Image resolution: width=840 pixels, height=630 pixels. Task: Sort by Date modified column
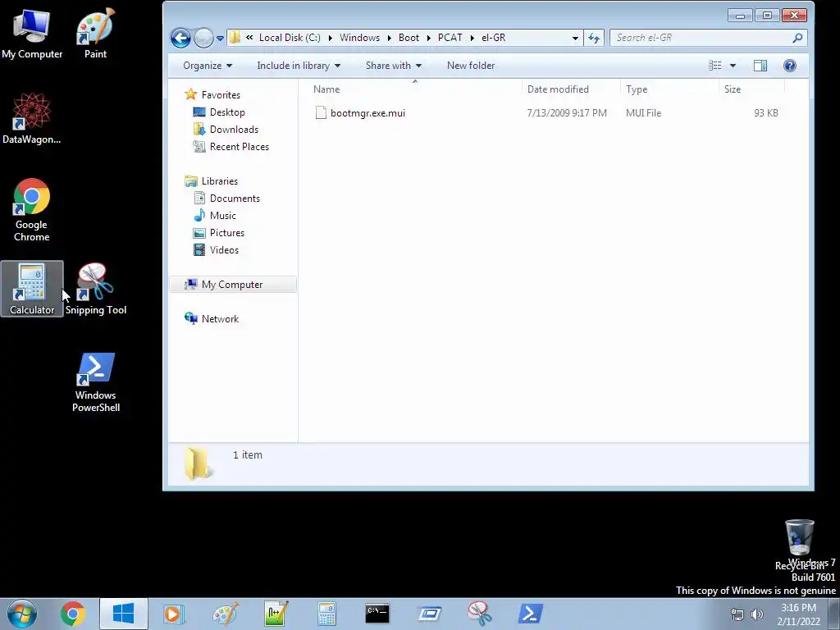(x=571, y=89)
